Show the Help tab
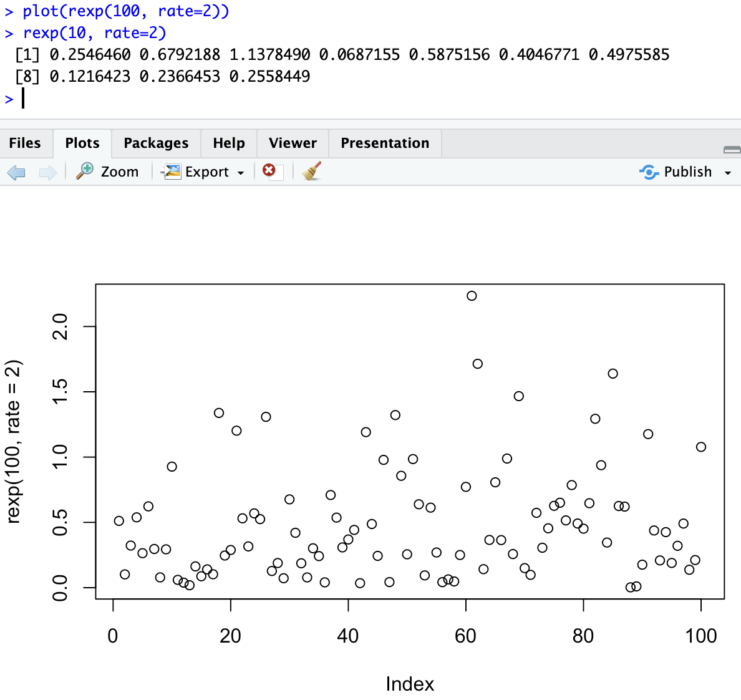Screen dimensions: 741x700 [x=229, y=143]
